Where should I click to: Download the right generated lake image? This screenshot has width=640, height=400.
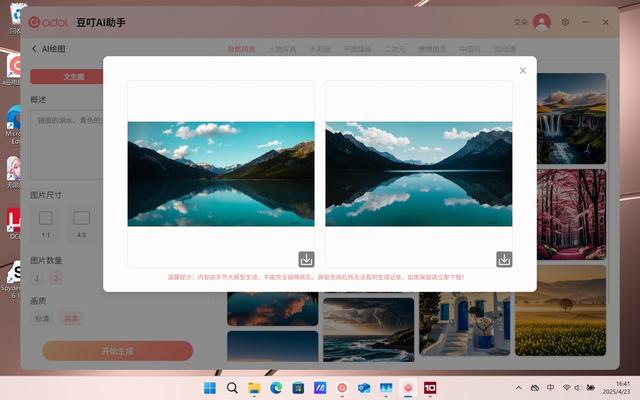[x=504, y=259]
